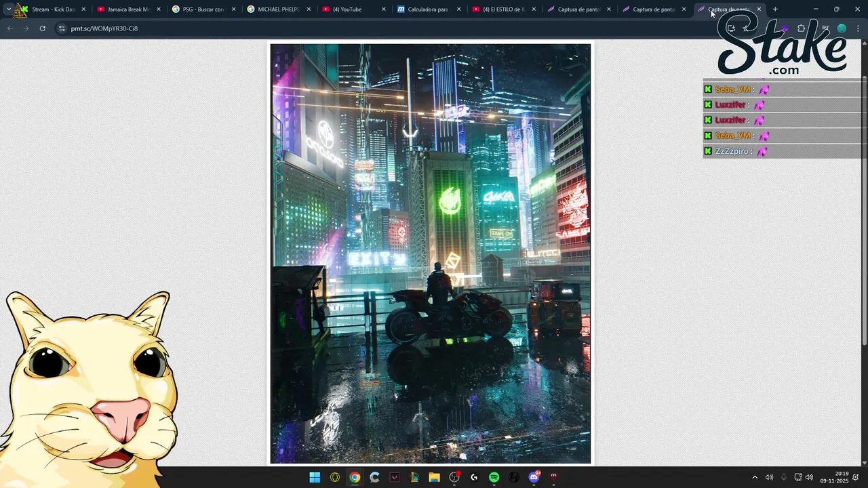View site information for prnt.sc

[61, 28]
